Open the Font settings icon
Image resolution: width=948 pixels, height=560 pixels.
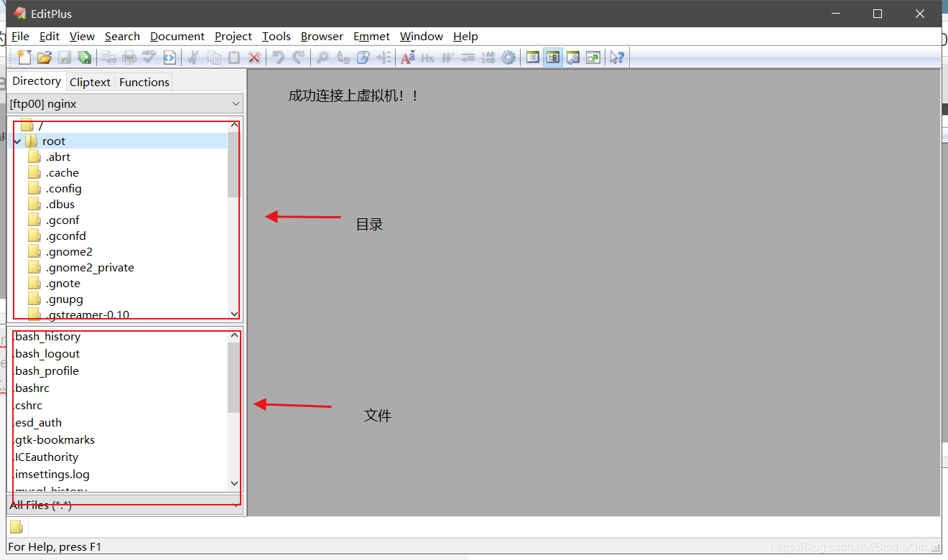click(408, 57)
